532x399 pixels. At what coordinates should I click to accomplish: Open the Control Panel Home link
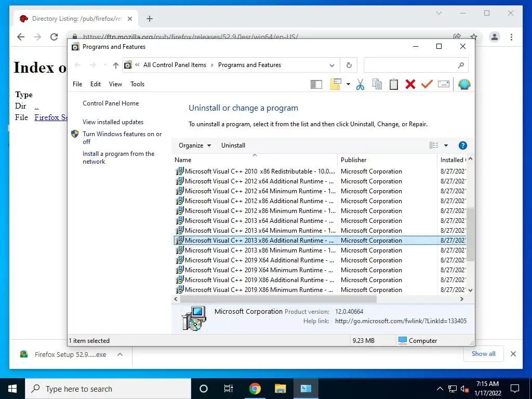coord(111,103)
